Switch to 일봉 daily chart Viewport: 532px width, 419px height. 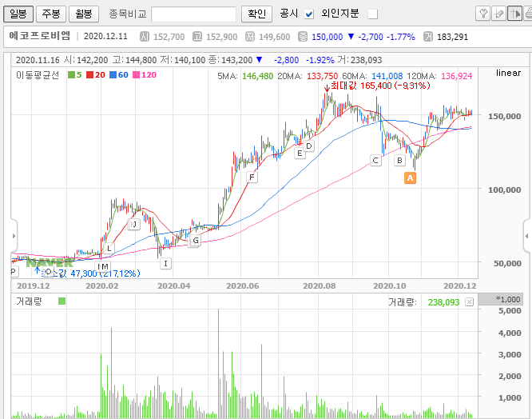(18, 14)
